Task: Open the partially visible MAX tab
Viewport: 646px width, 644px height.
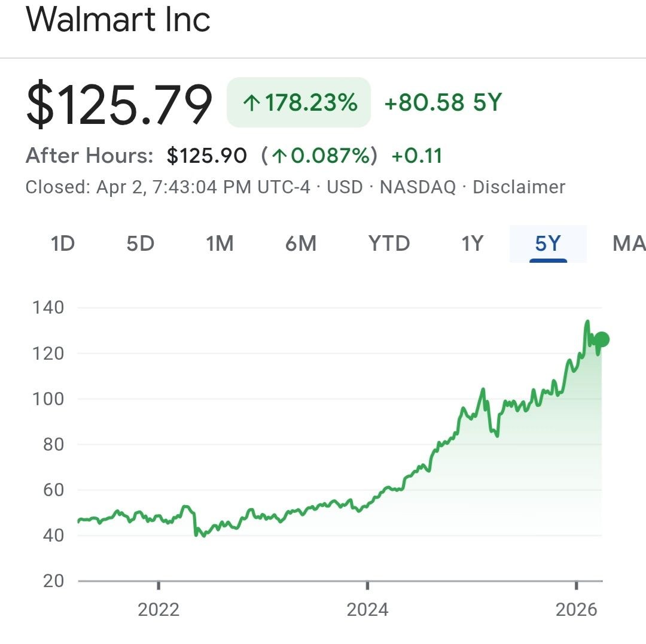Action: [x=628, y=244]
